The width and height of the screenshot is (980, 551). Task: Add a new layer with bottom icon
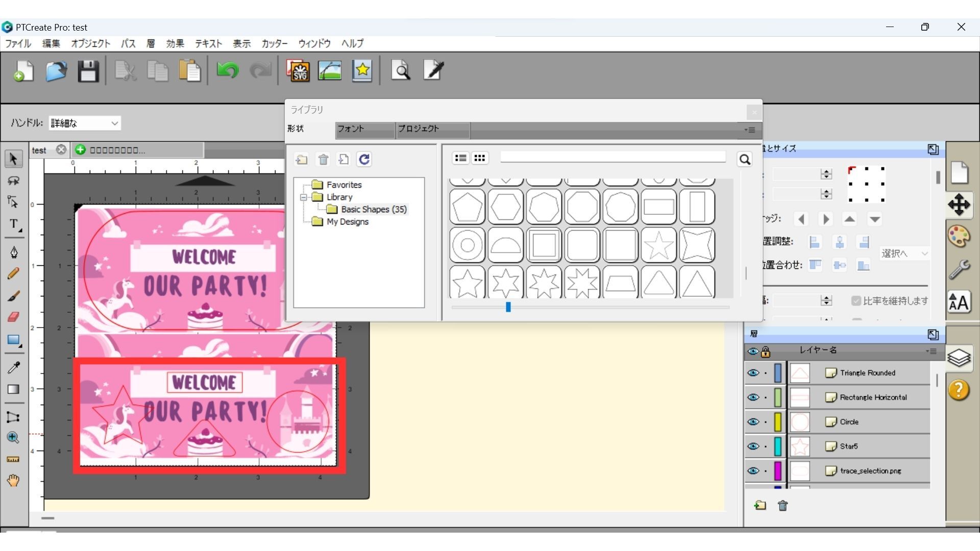coord(760,505)
